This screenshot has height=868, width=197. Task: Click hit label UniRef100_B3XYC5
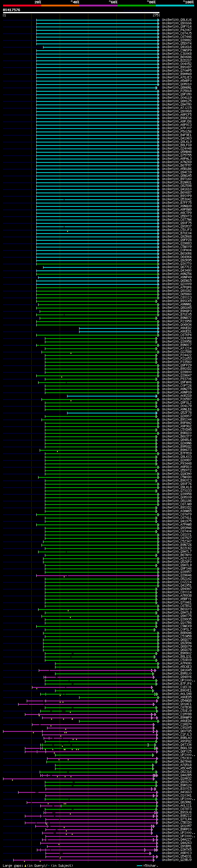[x=177, y=789]
